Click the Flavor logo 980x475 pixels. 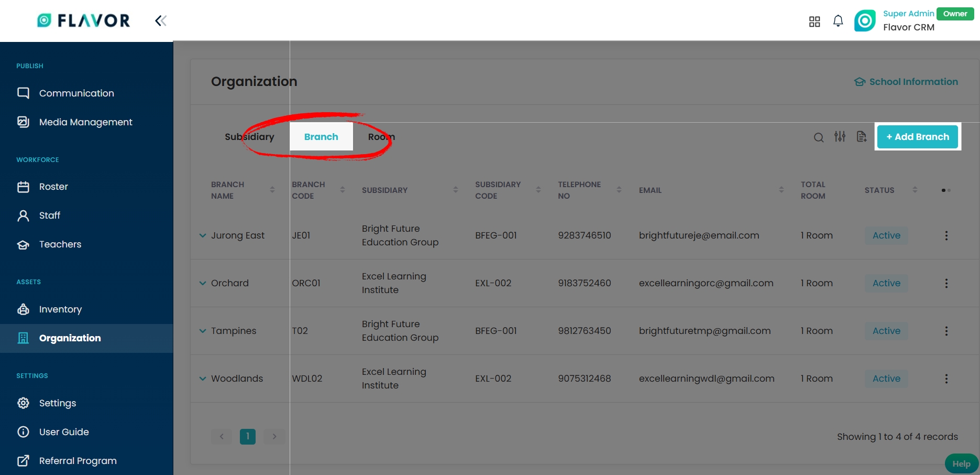84,20
